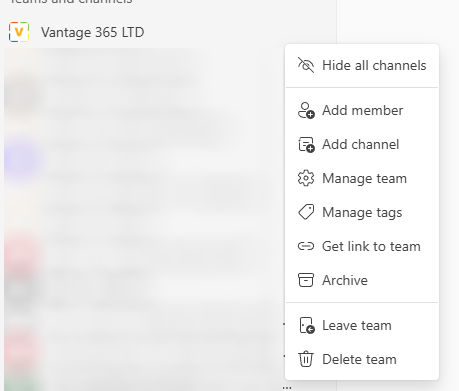Screen dimensions: 459x391
Task: Select the Vantage 365 LTD team name
Action: point(93,32)
